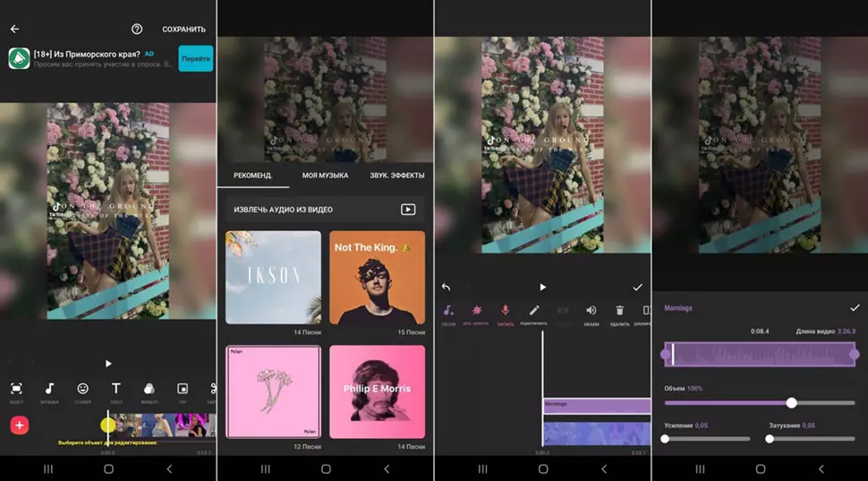Open the Фильтр filter tool
The width and height of the screenshot is (868, 481).
(x=149, y=389)
